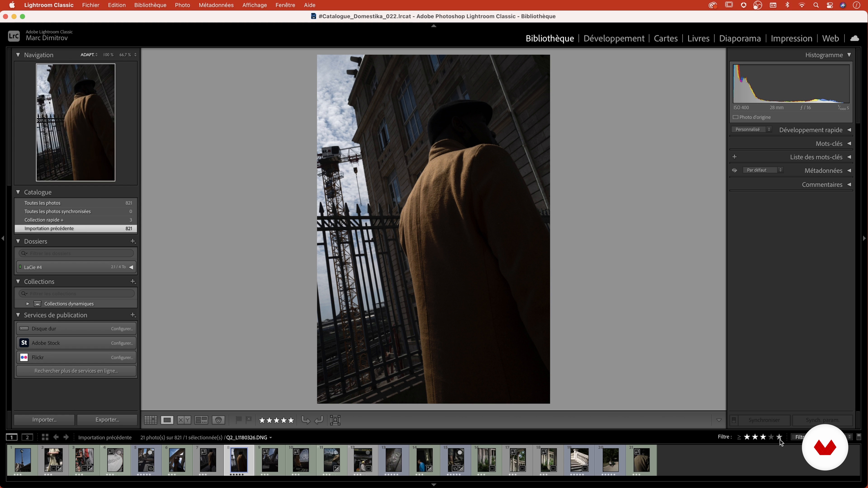Viewport: 868px width, 488px height.
Task: Switch to Grid view icon
Action: coord(150,420)
